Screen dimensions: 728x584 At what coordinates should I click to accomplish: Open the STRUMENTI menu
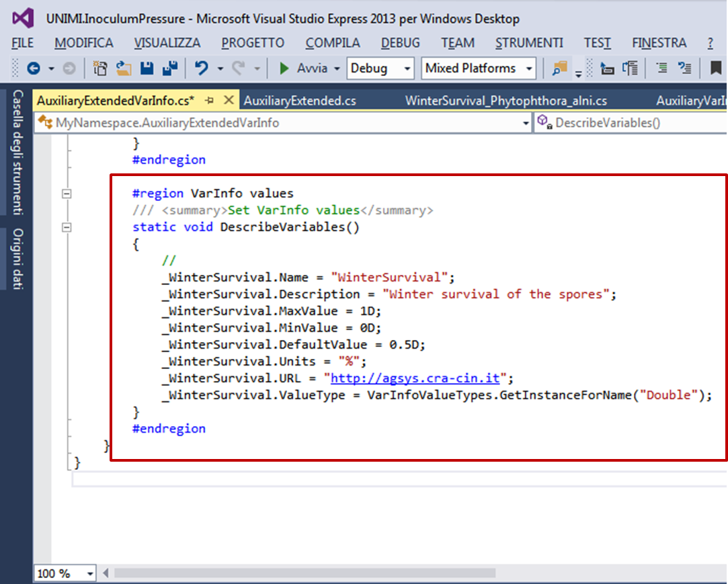(x=529, y=43)
